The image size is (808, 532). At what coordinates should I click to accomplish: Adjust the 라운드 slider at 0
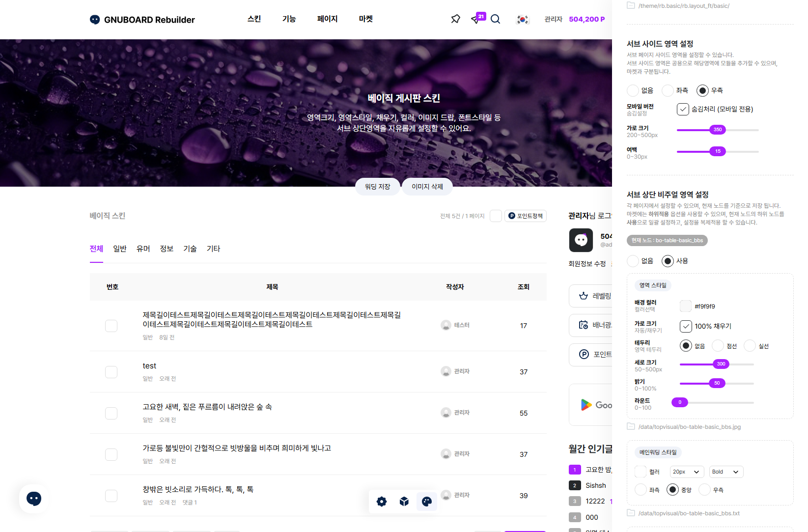[x=680, y=402]
